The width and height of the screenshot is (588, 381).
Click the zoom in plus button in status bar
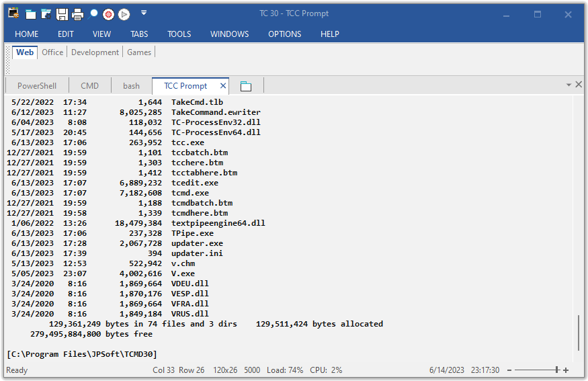[x=566, y=370]
